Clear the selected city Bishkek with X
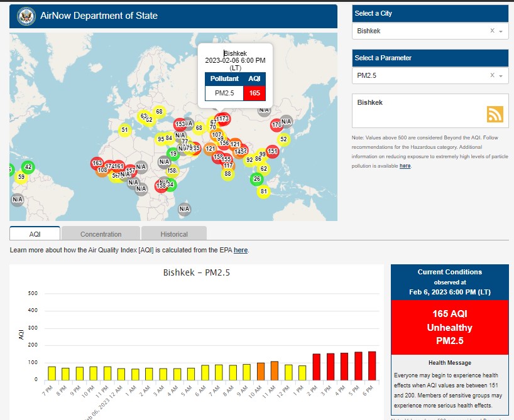The height and width of the screenshot is (420, 514). [492, 31]
